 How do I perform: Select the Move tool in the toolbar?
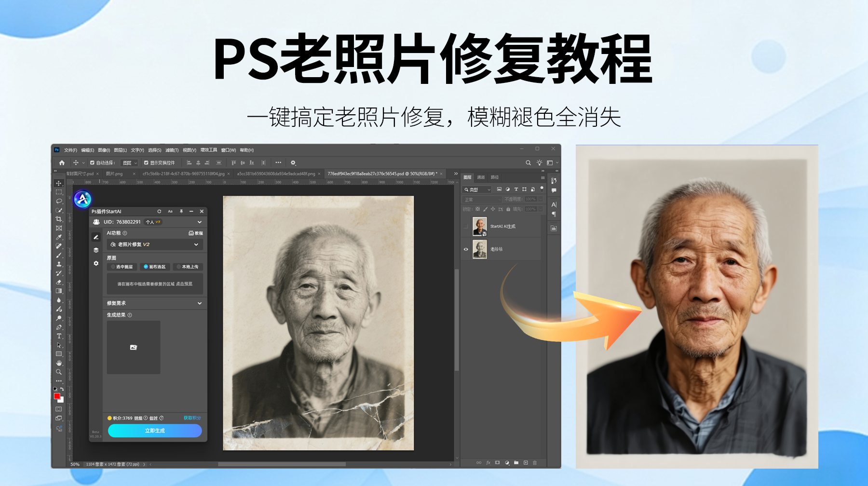pos(59,184)
